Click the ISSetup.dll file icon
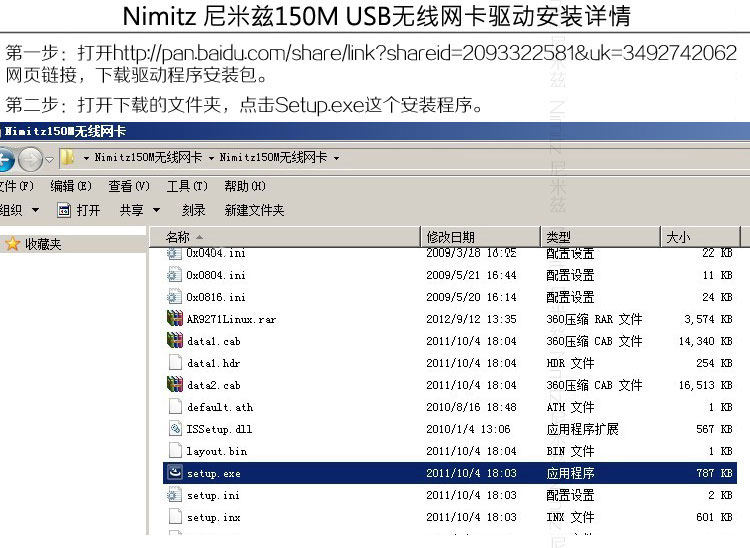The width and height of the screenshot is (750, 548). 175,428
